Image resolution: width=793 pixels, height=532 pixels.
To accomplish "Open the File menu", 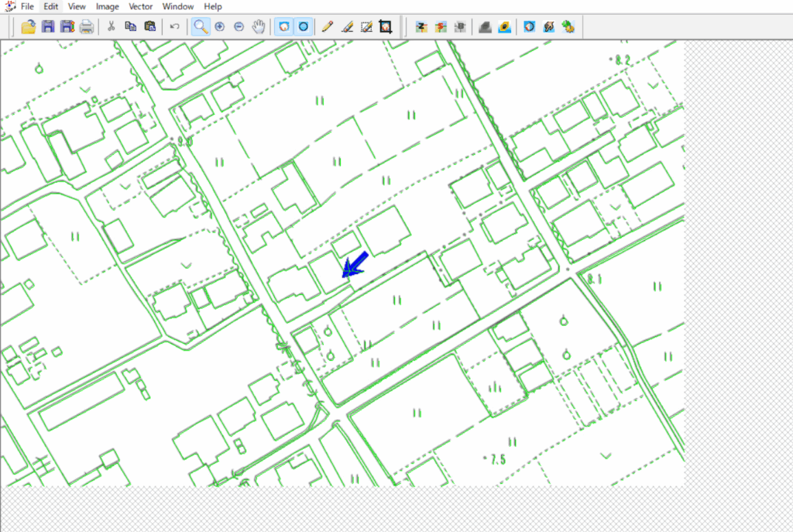I will click(27, 6).
